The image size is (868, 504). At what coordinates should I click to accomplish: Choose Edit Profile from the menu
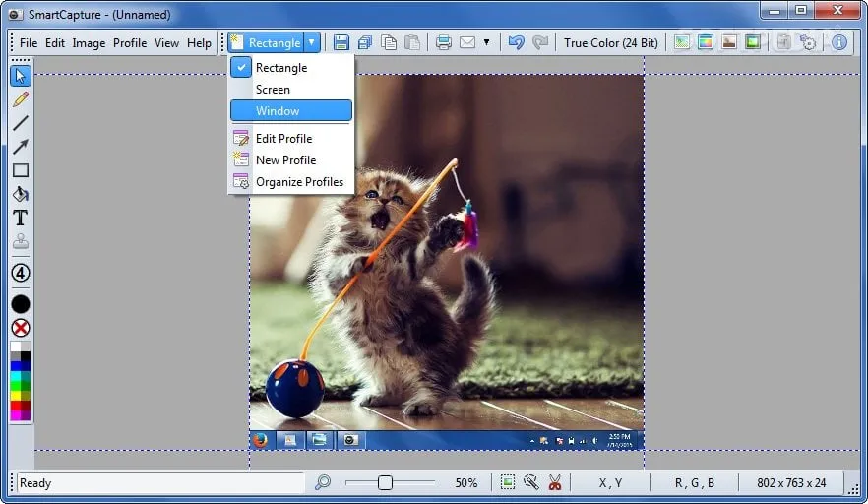(291, 139)
